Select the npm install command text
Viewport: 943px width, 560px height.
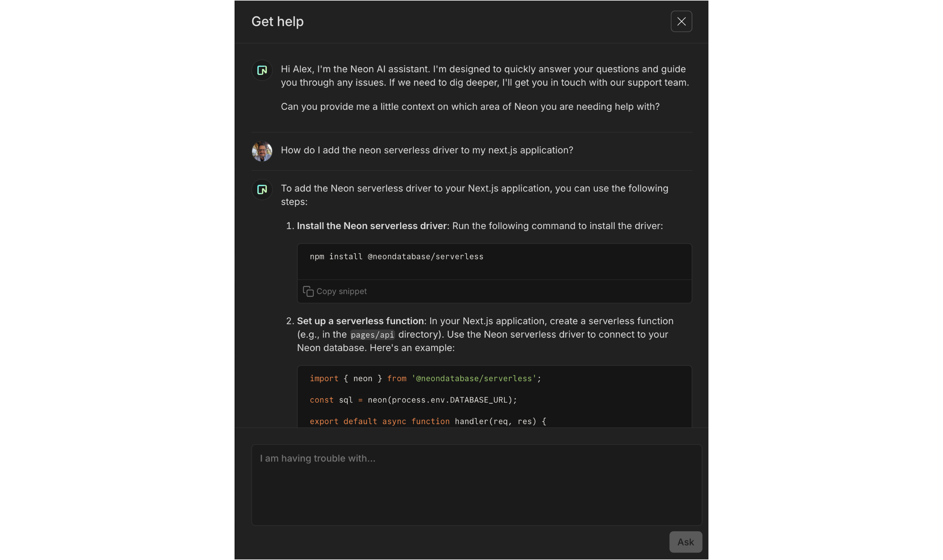396,257
